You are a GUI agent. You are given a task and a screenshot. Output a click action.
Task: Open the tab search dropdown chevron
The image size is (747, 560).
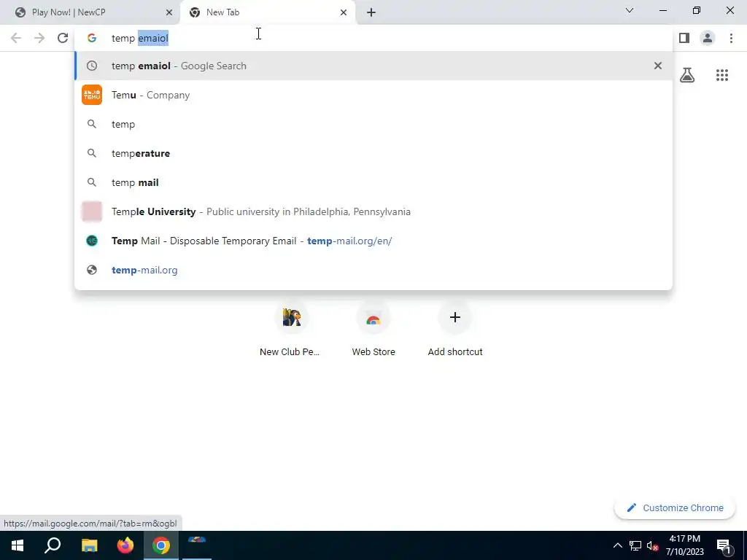(630, 10)
